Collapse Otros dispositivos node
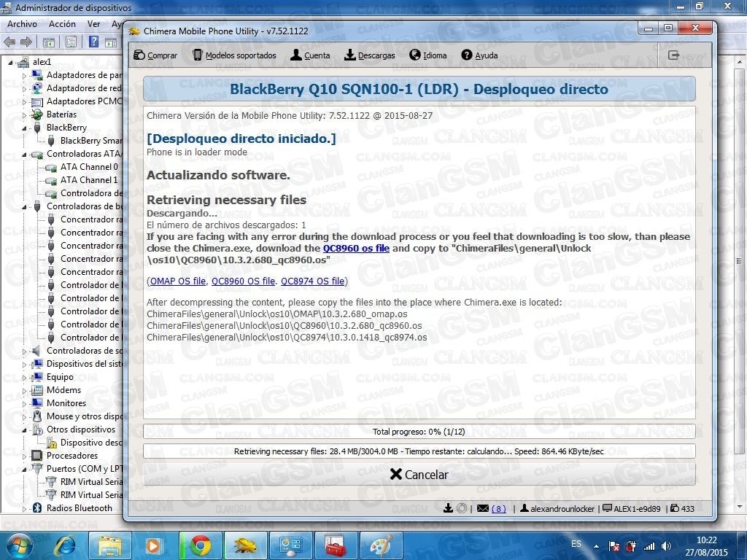This screenshot has width=747, height=560. point(24,429)
